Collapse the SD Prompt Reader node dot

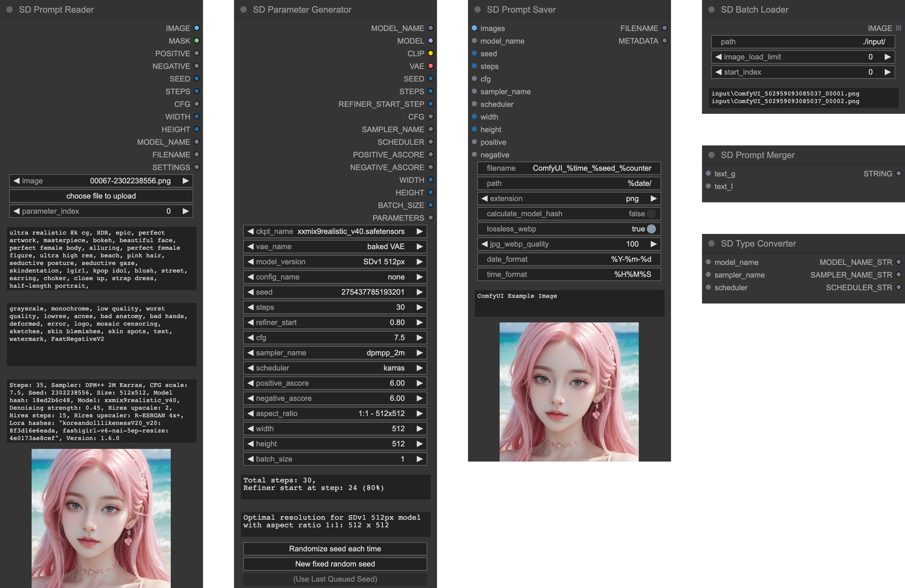(10, 9)
